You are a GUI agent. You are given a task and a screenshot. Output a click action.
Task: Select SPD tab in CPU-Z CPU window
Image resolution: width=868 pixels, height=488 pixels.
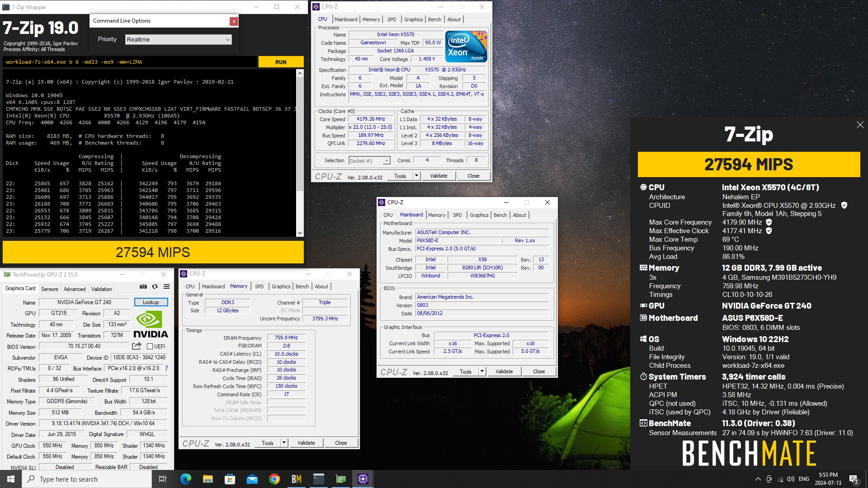click(x=392, y=19)
